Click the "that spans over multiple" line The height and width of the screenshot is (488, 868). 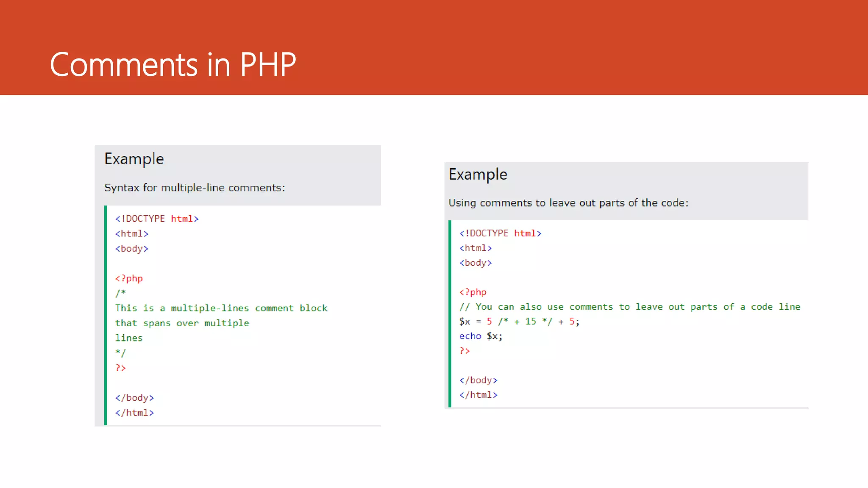[182, 323]
